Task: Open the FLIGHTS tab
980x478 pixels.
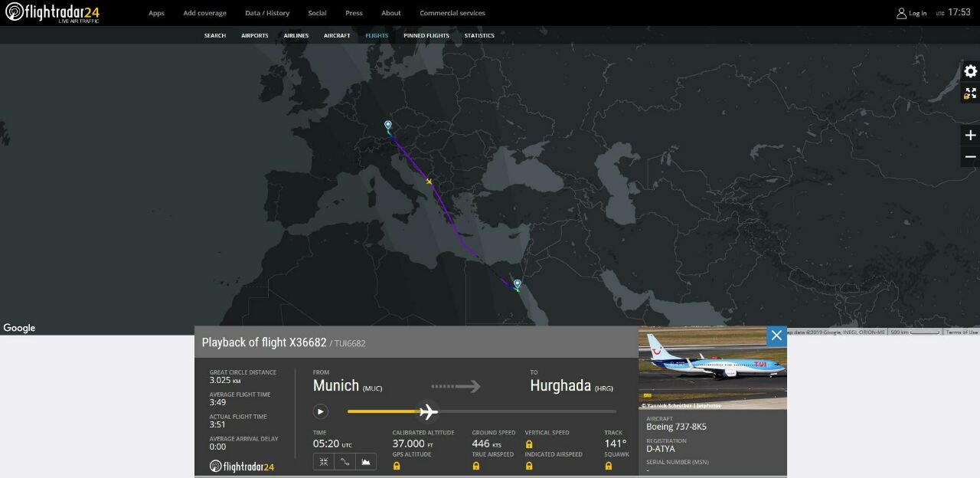Action: 377,35
